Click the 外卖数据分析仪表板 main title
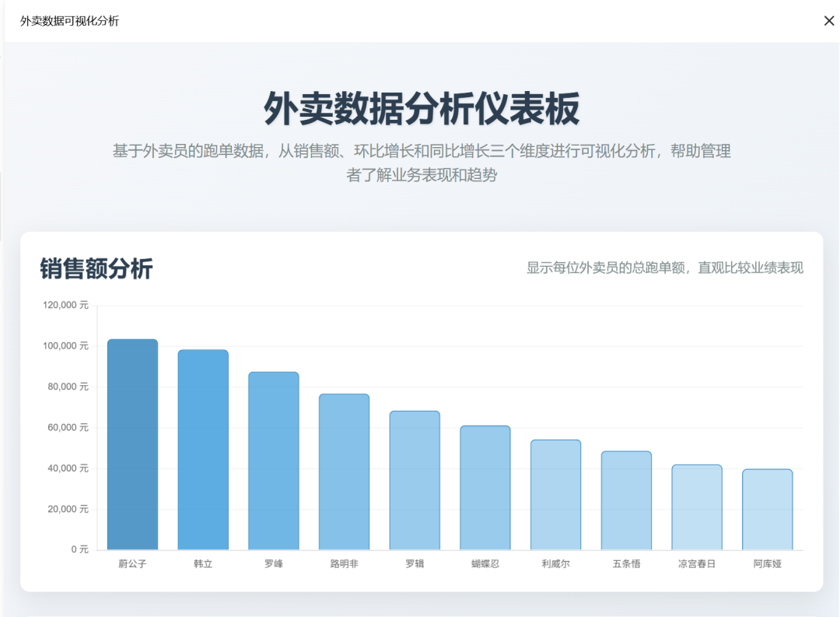Screen dimensions: 840x617 pyautogui.click(x=420, y=110)
